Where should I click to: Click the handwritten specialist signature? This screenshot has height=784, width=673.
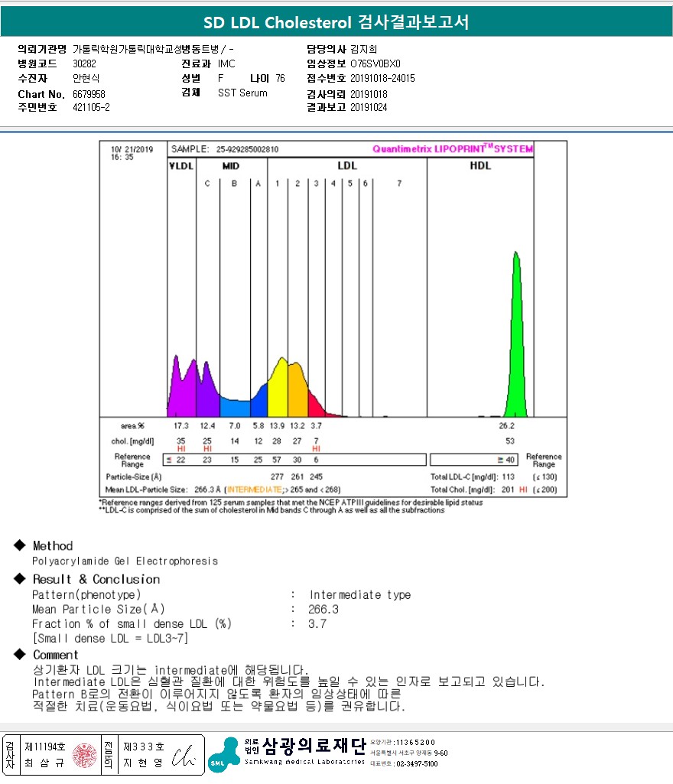(184, 755)
